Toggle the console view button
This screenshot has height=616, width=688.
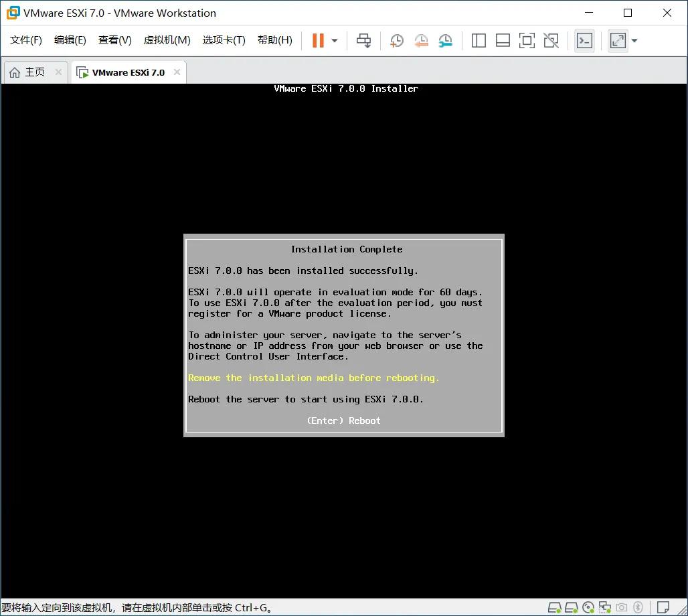click(584, 40)
